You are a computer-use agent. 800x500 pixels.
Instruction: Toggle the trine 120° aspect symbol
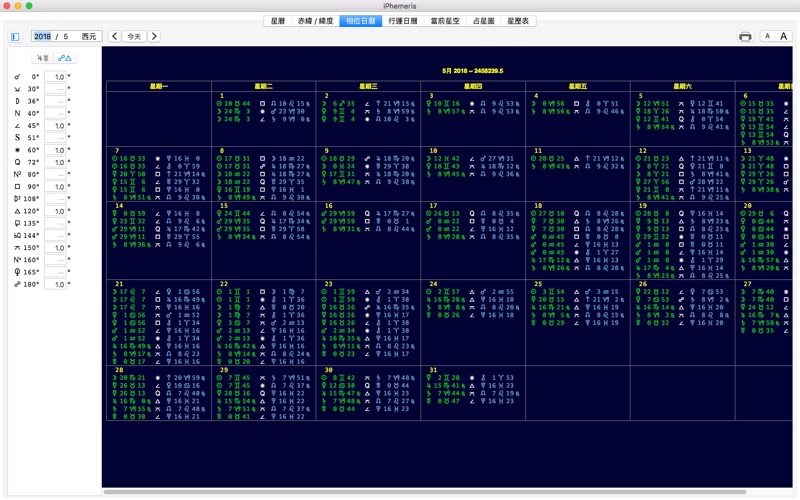point(17,211)
